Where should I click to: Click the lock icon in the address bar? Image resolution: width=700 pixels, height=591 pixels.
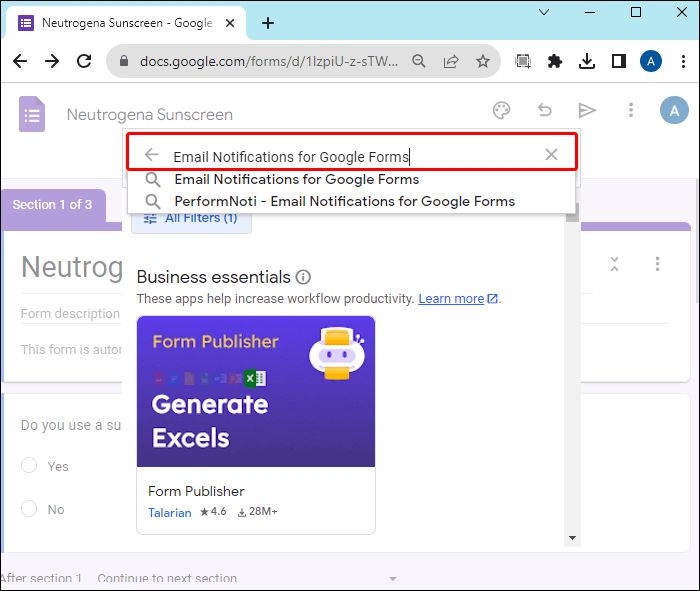(x=124, y=61)
